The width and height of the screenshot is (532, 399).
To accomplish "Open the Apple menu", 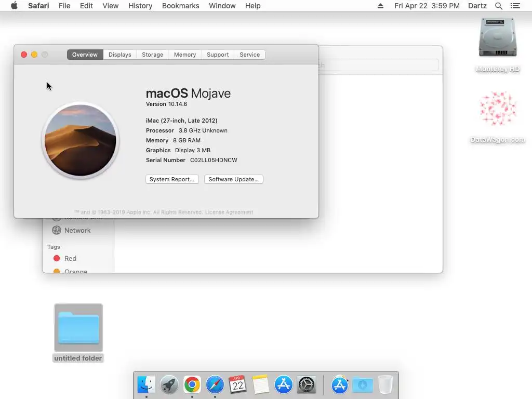I will [14, 6].
